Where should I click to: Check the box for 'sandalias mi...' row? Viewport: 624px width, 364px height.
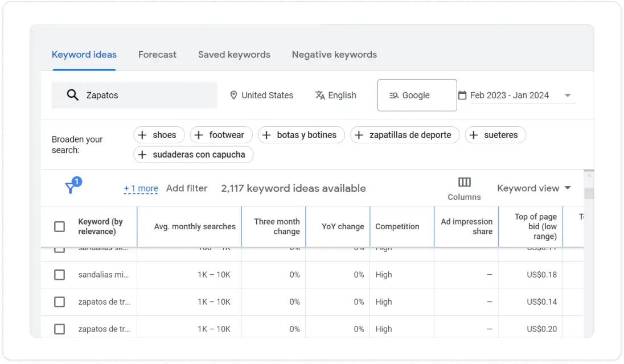(x=59, y=275)
